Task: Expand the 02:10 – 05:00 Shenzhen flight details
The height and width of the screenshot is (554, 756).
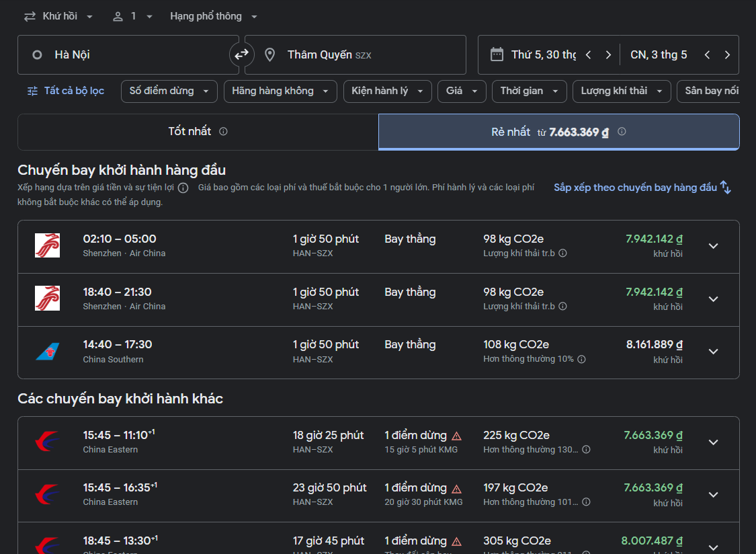Action: (x=714, y=246)
